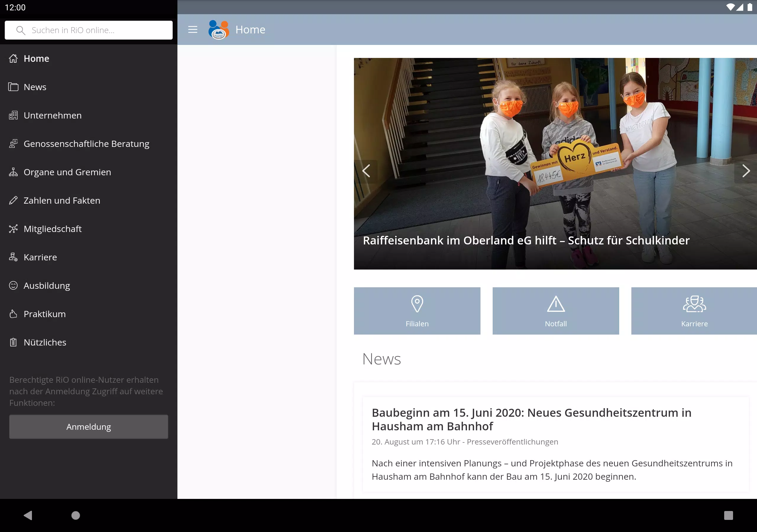The height and width of the screenshot is (532, 757).
Task: Tap the Android home circle button
Action: click(x=76, y=515)
